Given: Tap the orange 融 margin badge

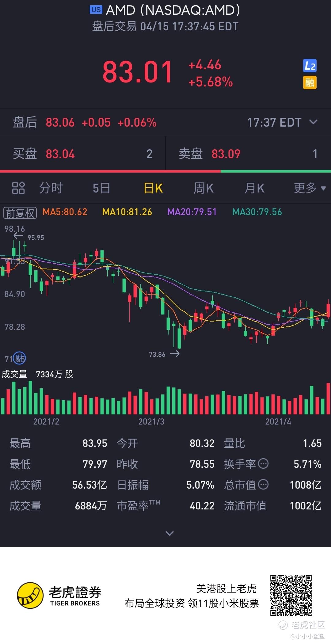Looking at the screenshot, I should 310,82.
